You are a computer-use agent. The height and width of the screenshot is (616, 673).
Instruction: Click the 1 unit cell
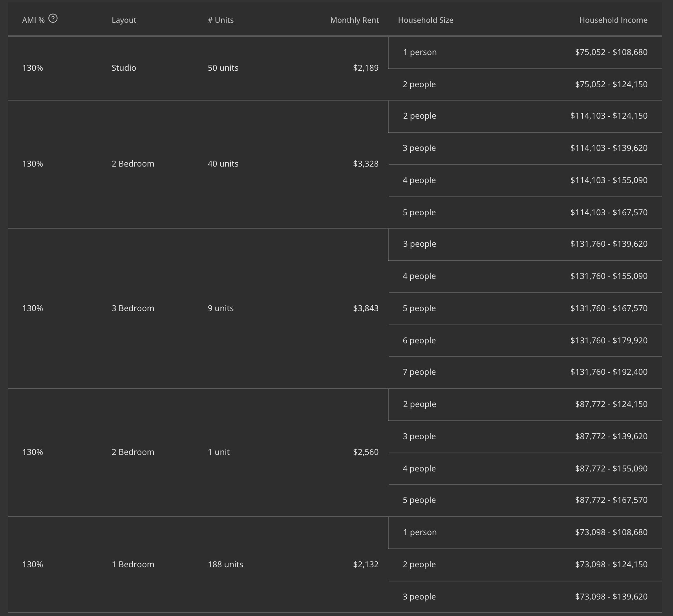click(219, 452)
